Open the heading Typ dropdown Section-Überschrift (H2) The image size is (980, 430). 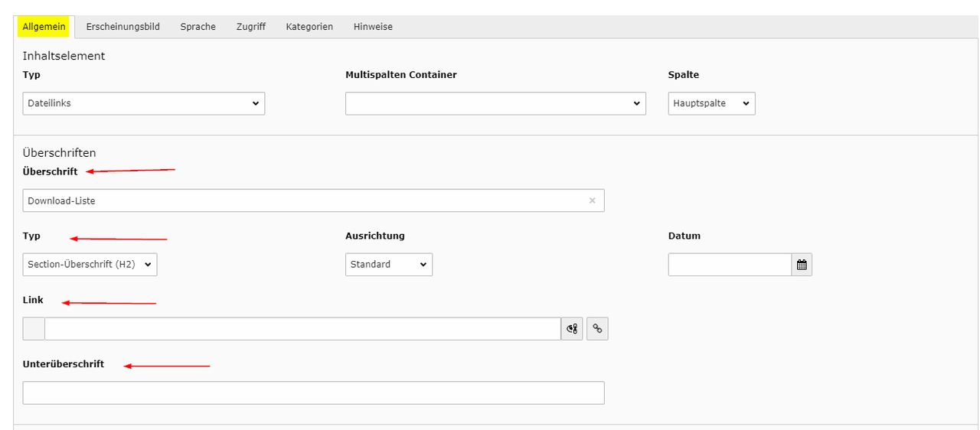tap(90, 265)
